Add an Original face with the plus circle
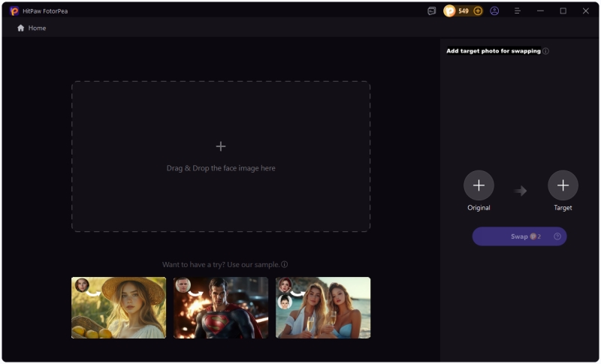The image size is (601, 364). pos(479,185)
